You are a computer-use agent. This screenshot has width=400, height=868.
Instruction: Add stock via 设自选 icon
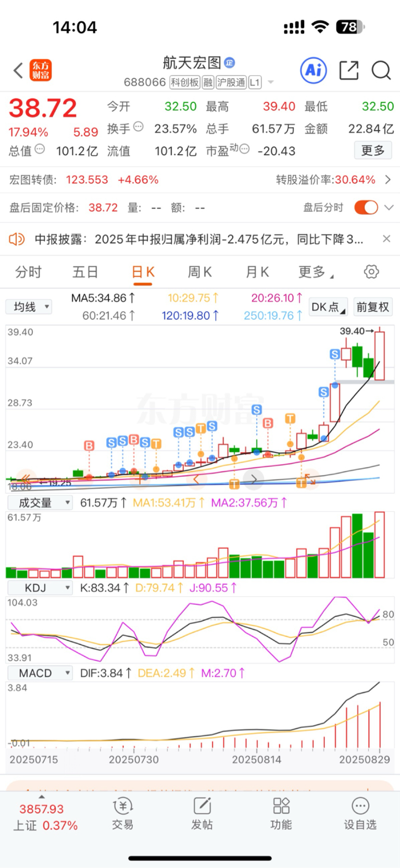[x=360, y=813]
